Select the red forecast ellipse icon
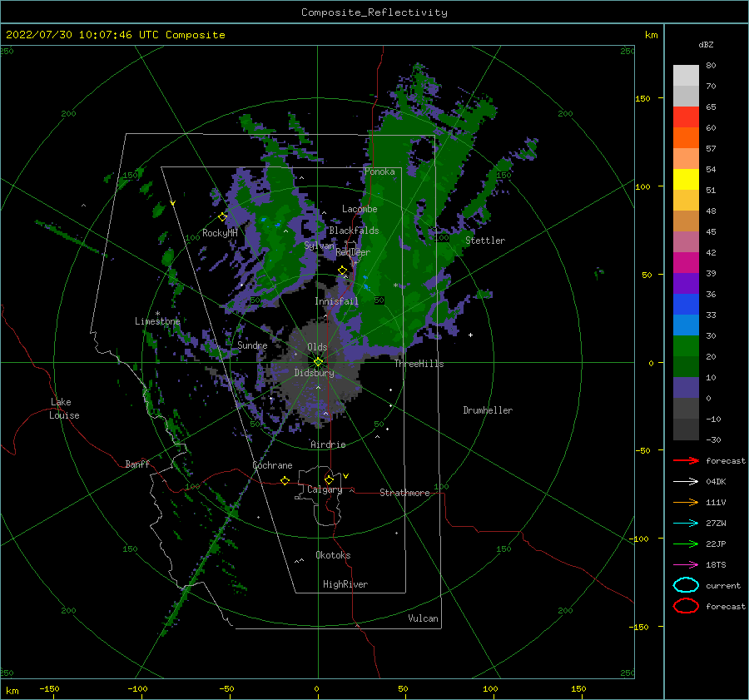Screen dimensions: 749x700 pyautogui.click(x=686, y=606)
